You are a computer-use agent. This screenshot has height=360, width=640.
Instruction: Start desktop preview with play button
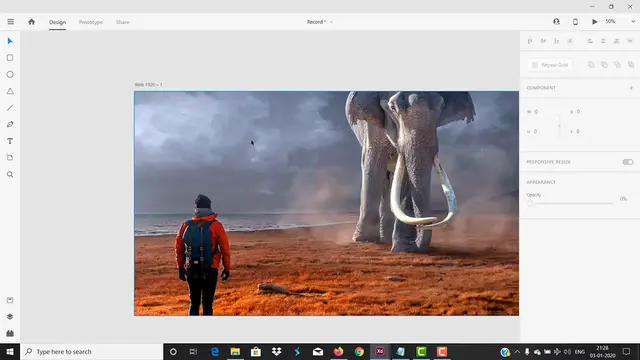595,22
